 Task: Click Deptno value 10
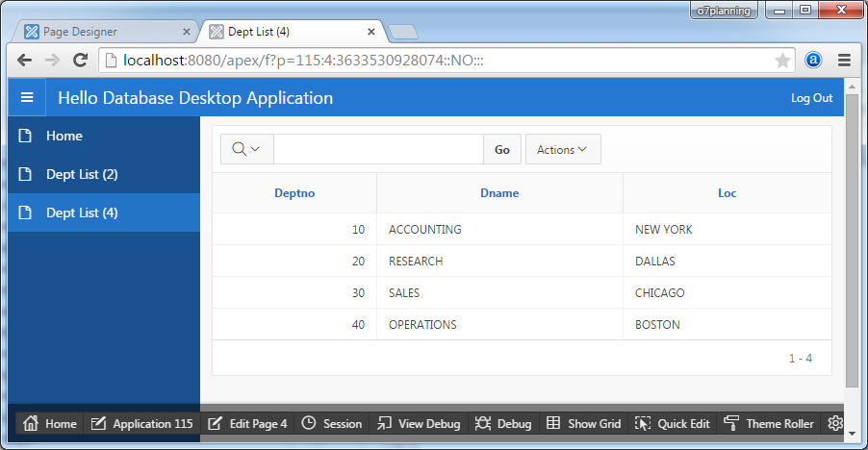[x=358, y=230]
